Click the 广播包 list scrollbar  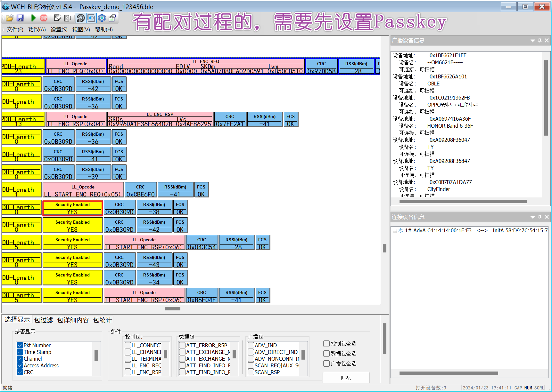[303, 355]
